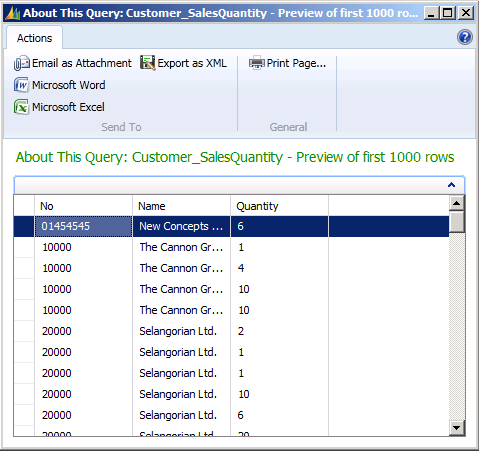Click the vertical scrollbar thumb
The image size is (479, 451).
(457, 222)
